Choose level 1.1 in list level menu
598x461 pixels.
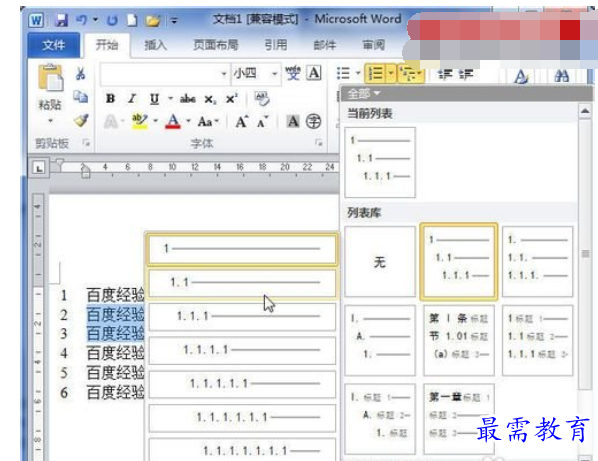(242, 283)
